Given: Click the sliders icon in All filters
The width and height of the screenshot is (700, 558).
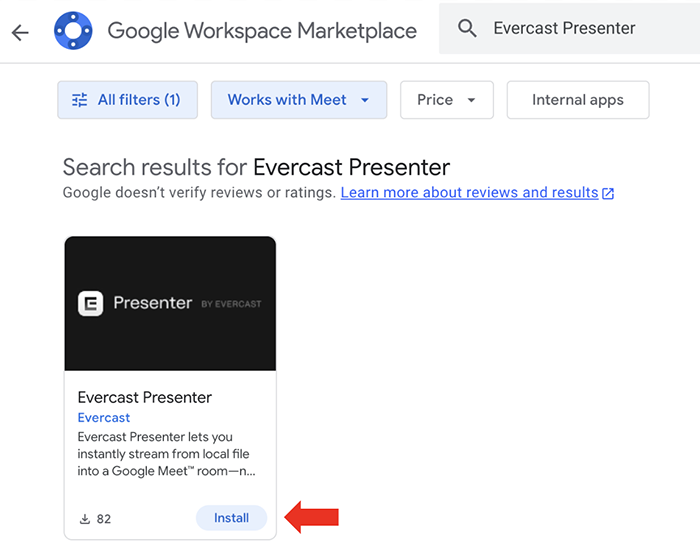Looking at the screenshot, I should pos(79,100).
